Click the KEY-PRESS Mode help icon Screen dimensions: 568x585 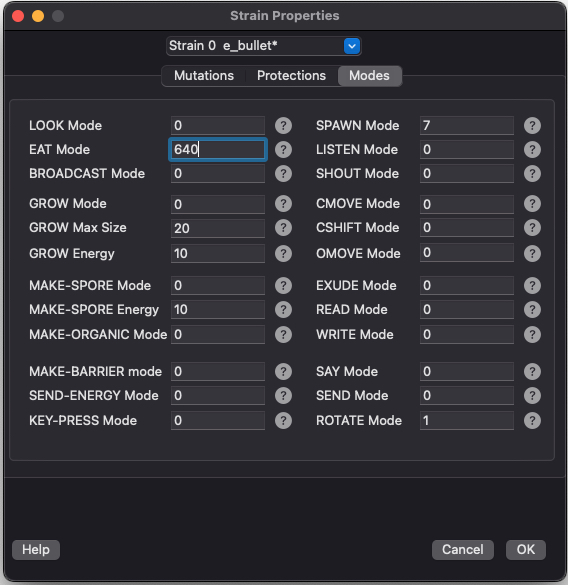(283, 420)
